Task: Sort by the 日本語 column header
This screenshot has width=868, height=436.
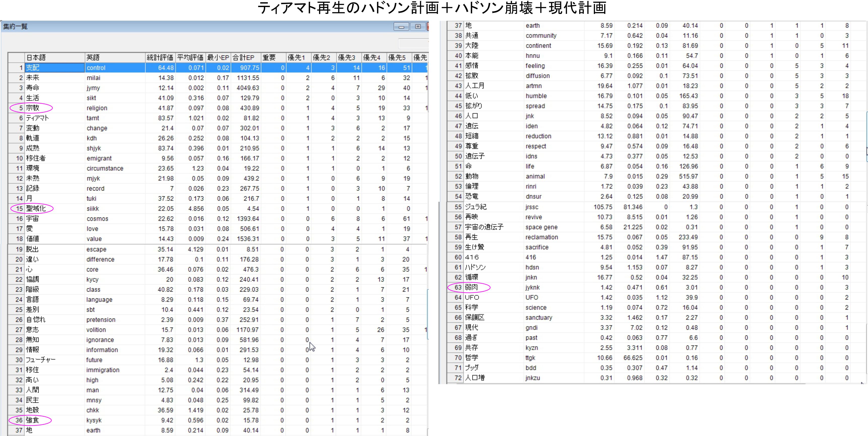Action: pyautogui.click(x=54, y=58)
